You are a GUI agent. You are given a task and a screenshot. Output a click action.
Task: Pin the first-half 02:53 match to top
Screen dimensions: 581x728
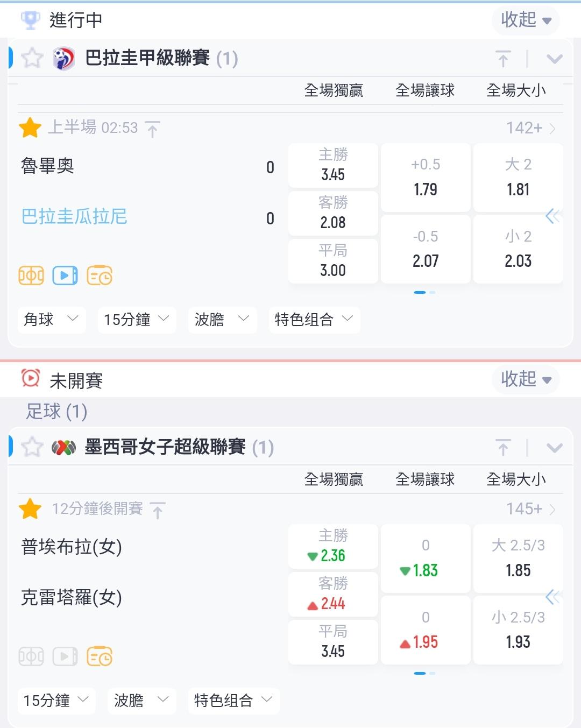tap(153, 129)
